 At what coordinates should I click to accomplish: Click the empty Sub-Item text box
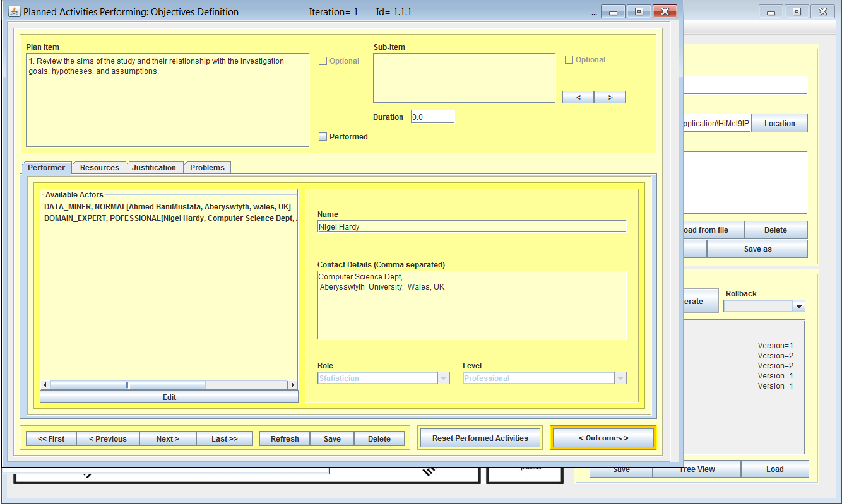tap(464, 78)
